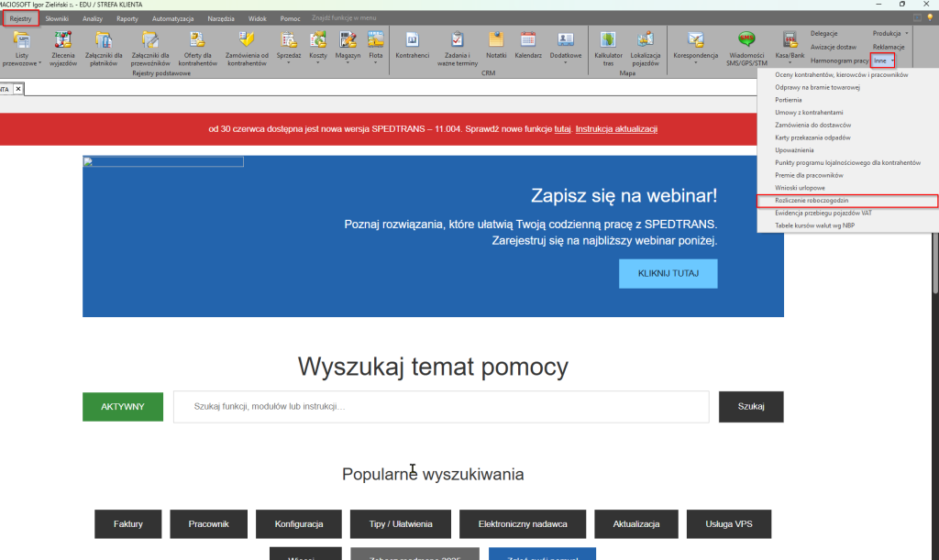
Task: Click the help search input field
Action: 440,407
